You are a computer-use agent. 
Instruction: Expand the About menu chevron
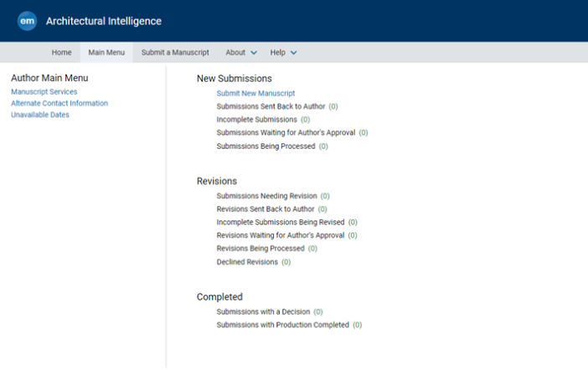coord(254,53)
